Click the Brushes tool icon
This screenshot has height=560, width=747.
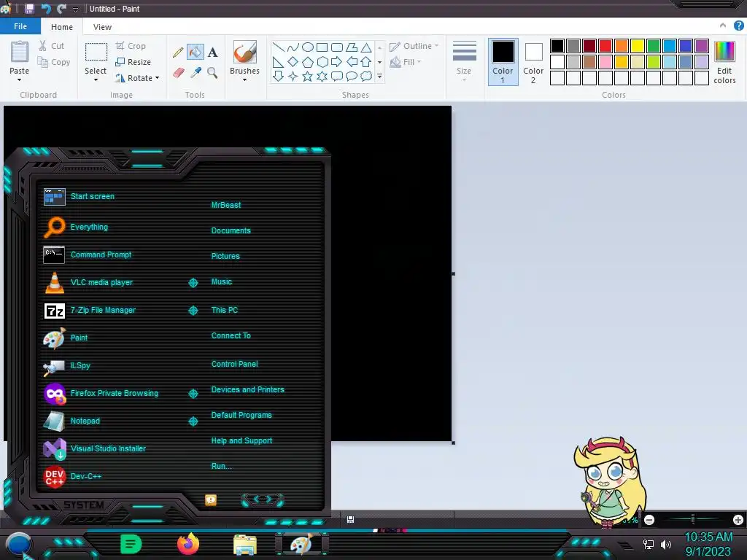tap(245, 52)
